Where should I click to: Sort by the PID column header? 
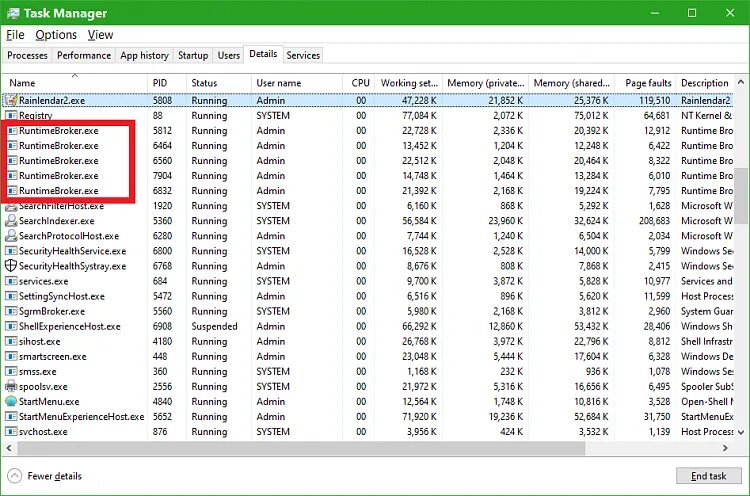166,83
